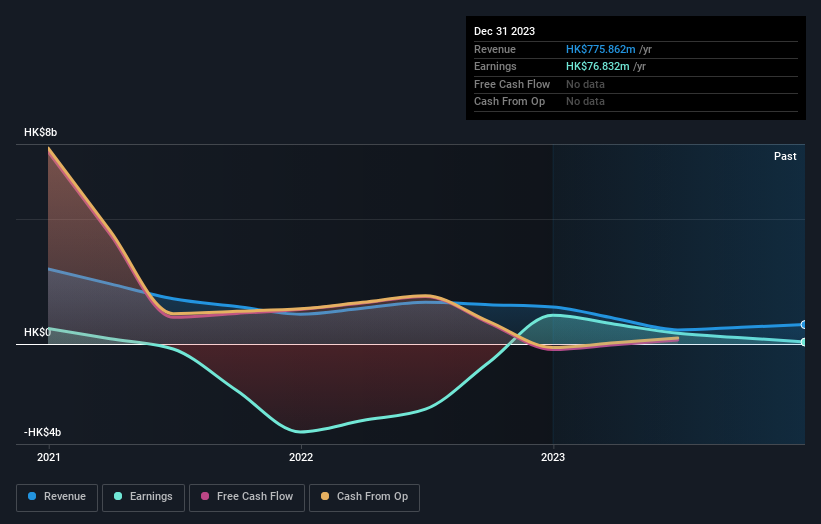Click the Revenue label in tooltip
The width and height of the screenshot is (821, 524).
(495, 49)
